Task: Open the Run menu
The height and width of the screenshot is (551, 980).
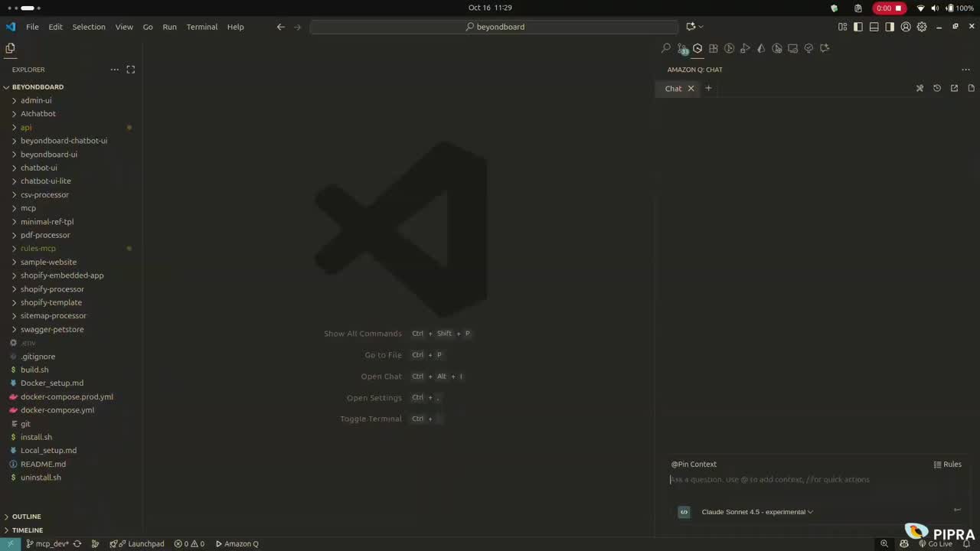Action: point(169,27)
